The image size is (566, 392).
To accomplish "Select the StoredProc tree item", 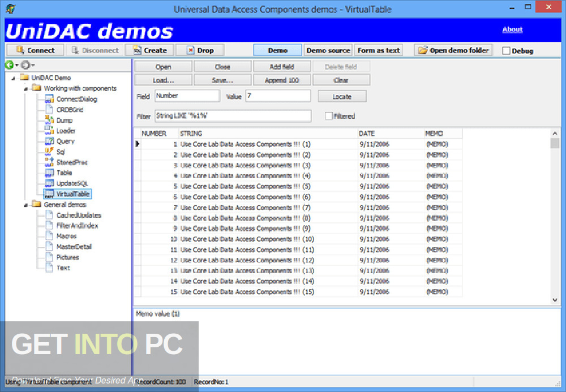I will coord(72,162).
